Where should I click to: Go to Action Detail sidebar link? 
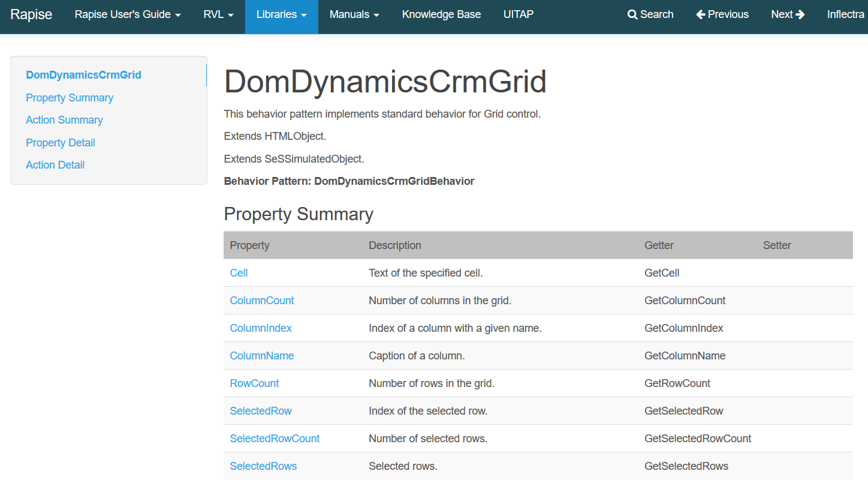click(55, 165)
